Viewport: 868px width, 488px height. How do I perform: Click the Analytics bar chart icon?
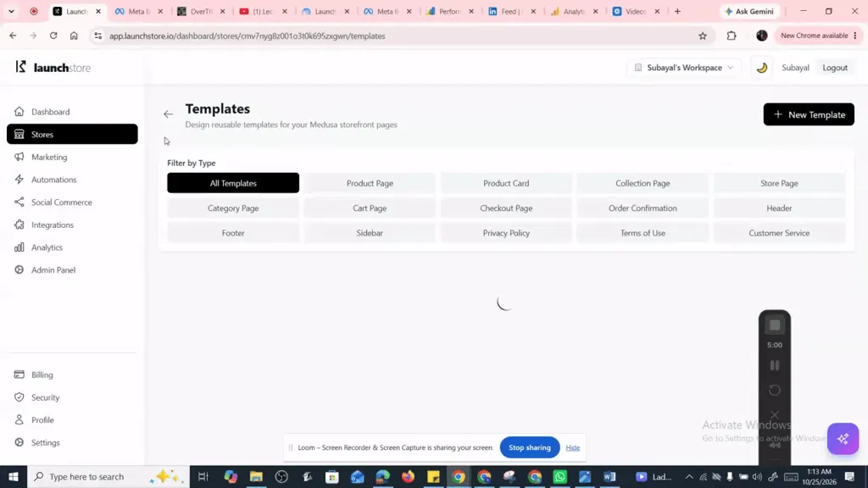pos(19,247)
